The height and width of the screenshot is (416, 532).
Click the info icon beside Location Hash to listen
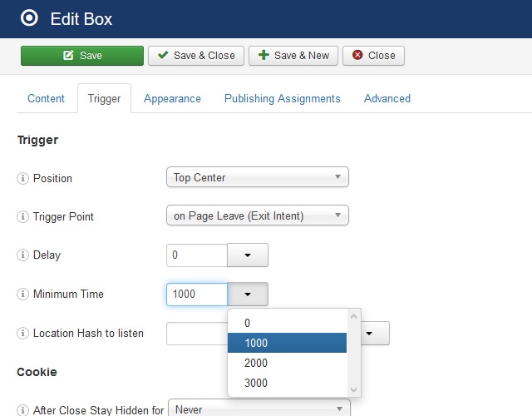22,333
